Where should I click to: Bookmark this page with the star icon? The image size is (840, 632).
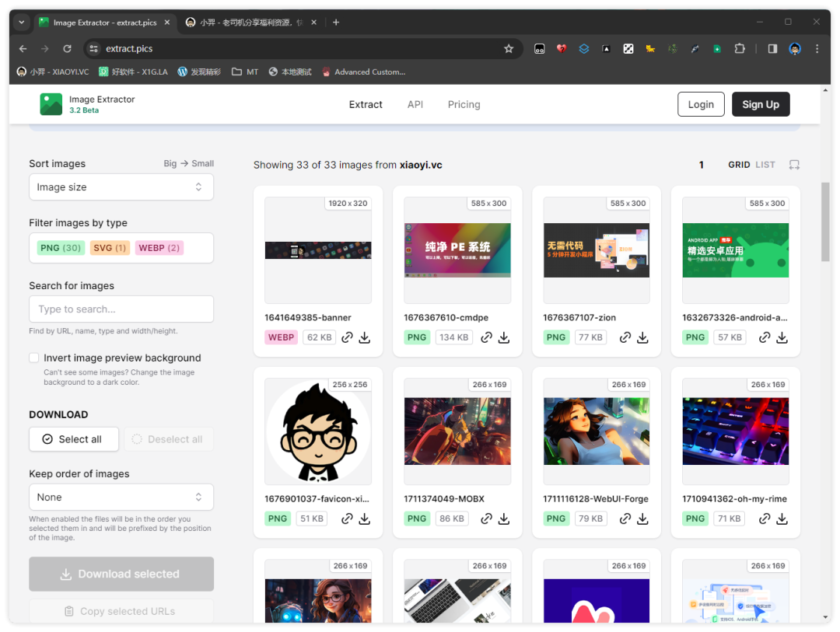[x=509, y=49]
